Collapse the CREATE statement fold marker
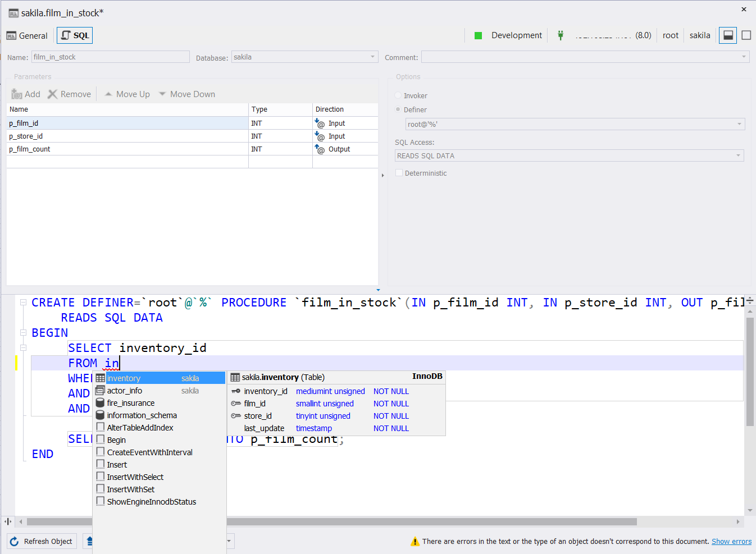This screenshot has width=756, height=554. (x=24, y=302)
